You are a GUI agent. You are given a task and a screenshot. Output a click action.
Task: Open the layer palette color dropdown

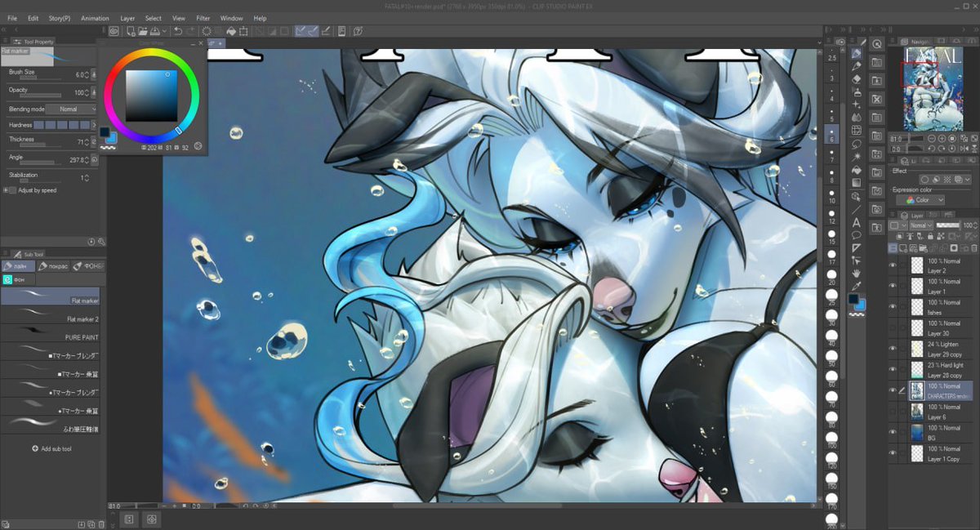pos(897,225)
